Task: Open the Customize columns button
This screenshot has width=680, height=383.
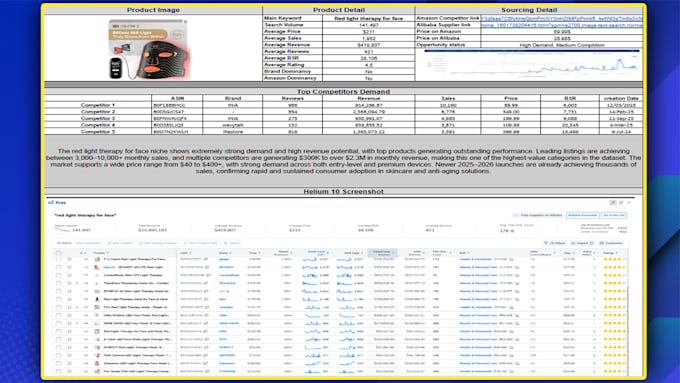Action: coord(611,243)
